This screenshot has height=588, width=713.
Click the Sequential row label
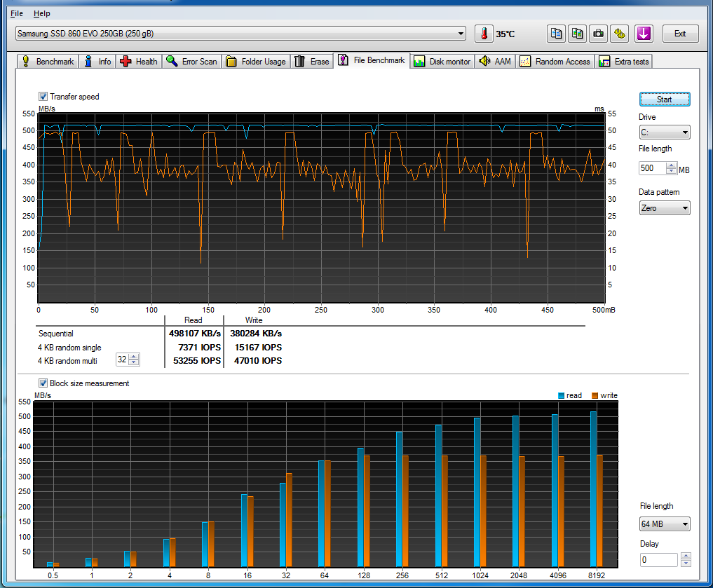point(56,333)
